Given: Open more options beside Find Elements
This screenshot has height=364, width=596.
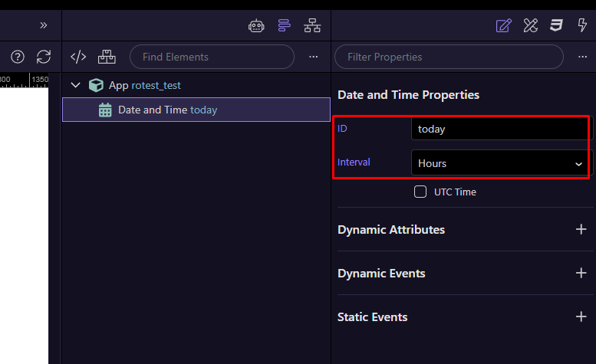Looking at the screenshot, I should pos(313,57).
